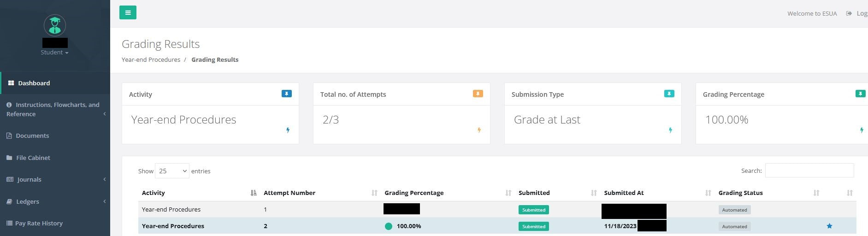This screenshot has width=868, height=236.
Task: Click the green hamburger menu button
Action: (x=128, y=12)
